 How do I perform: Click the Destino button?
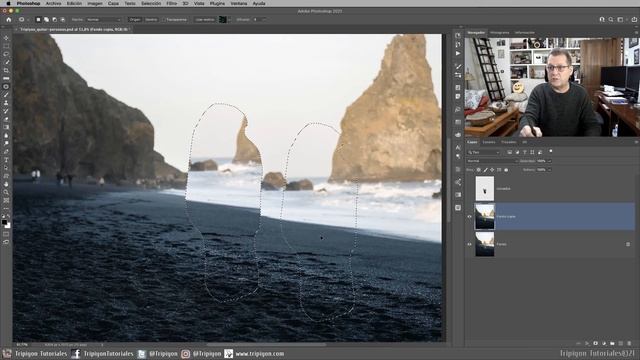pyautogui.click(x=151, y=19)
